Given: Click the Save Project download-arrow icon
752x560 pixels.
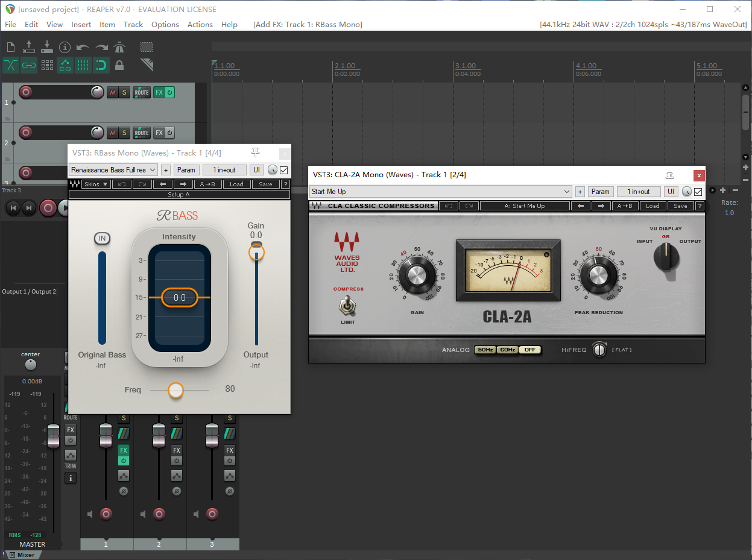Looking at the screenshot, I should pyautogui.click(x=47, y=47).
